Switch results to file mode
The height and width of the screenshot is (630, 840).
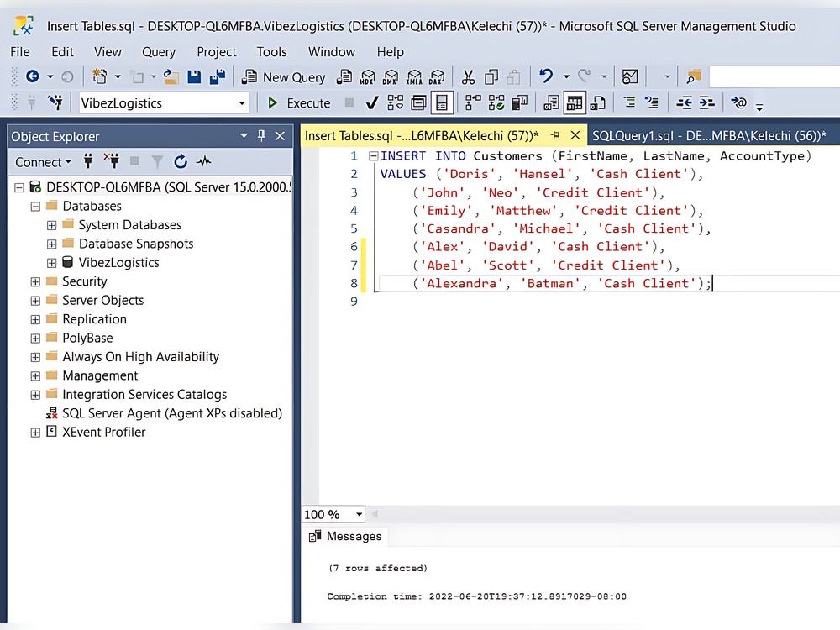pos(597,102)
